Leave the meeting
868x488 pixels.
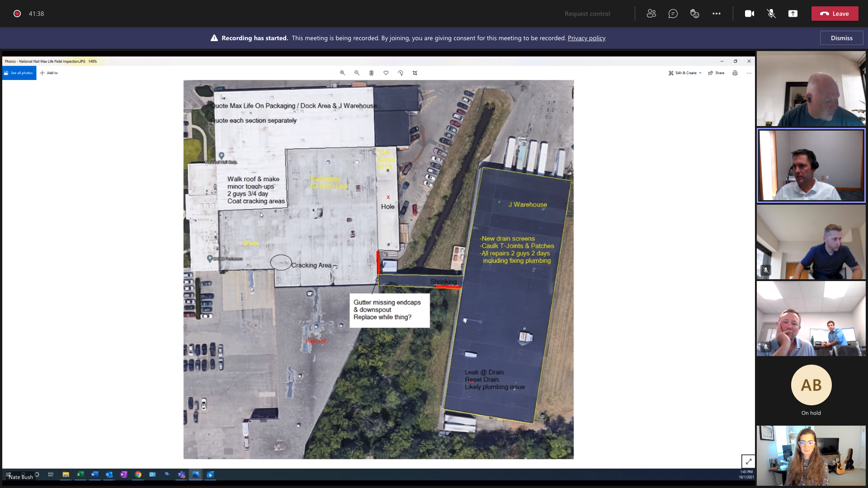pyautogui.click(x=835, y=14)
